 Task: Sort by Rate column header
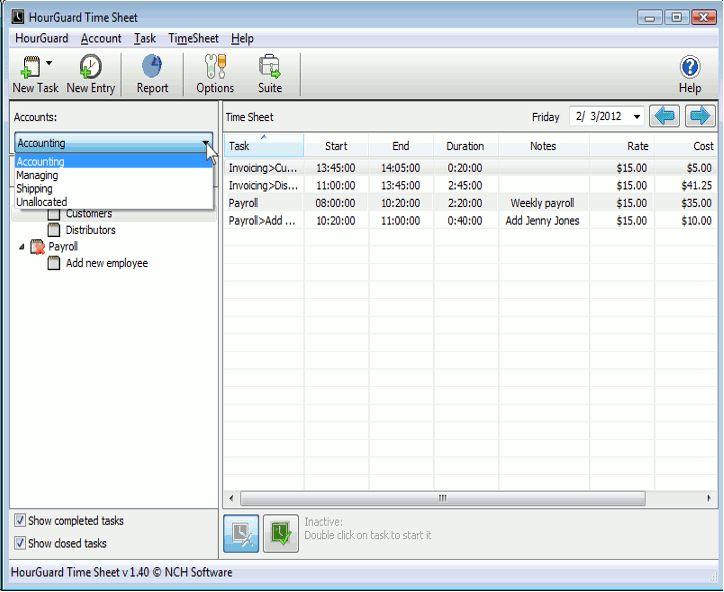(621, 146)
